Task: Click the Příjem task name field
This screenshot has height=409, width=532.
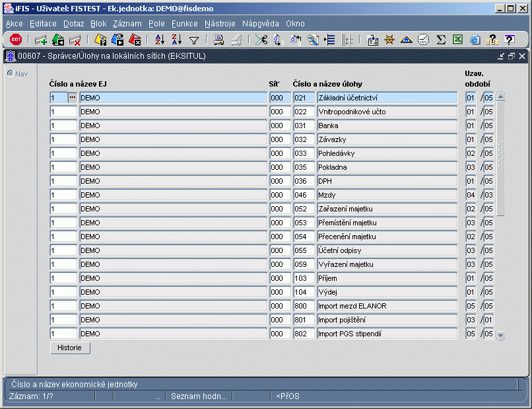Action: tap(387, 278)
